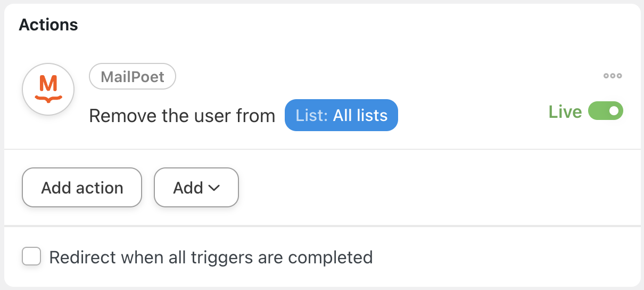Screen dimensions: 644x290
Task: Click the MailPoet logo icon
Action: [x=48, y=90]
